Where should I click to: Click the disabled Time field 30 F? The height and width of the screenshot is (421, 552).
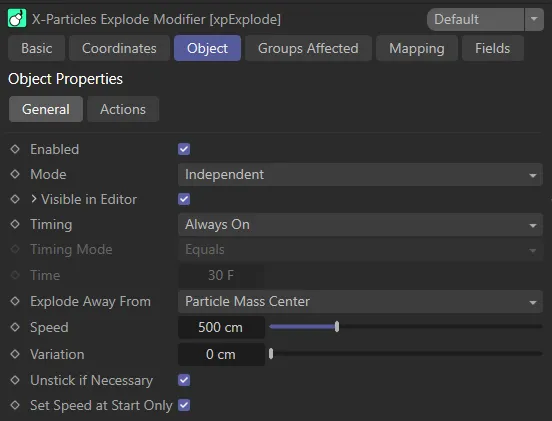[221, 275]
